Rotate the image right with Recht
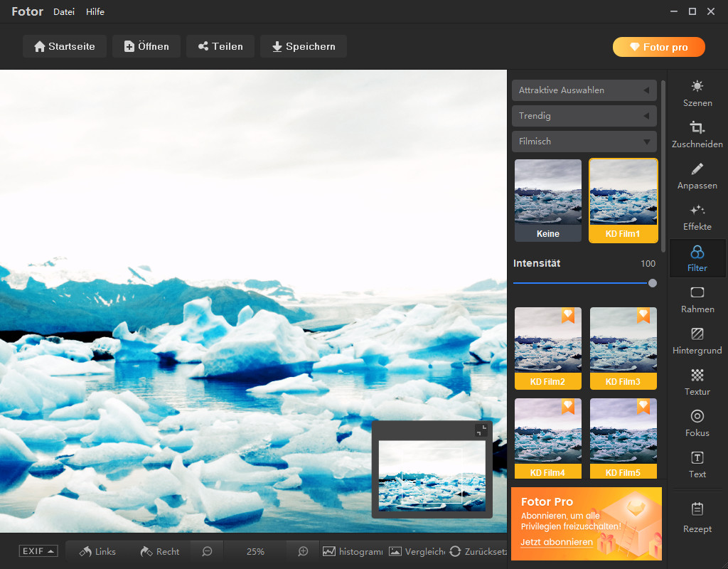 click(x=159, y=551)
